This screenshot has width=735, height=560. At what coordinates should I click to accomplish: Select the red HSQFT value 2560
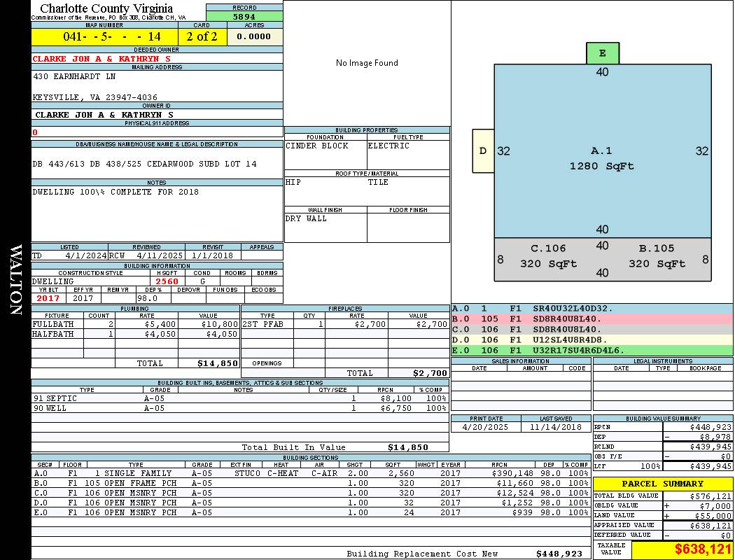pos(167,281)
